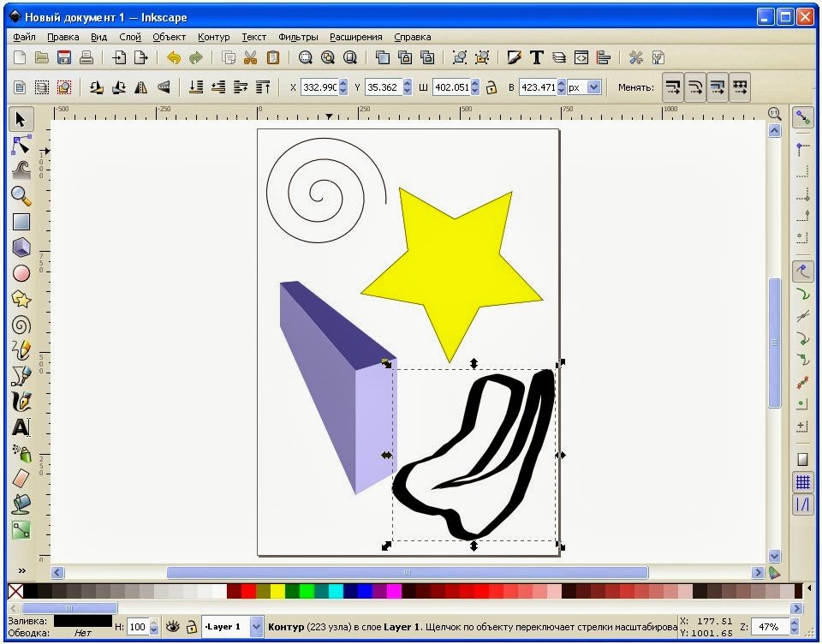The height and width of the screenshot is (644, 822).
Task: Activate the Calligraphy pen tool
Action: coord(21,401)
